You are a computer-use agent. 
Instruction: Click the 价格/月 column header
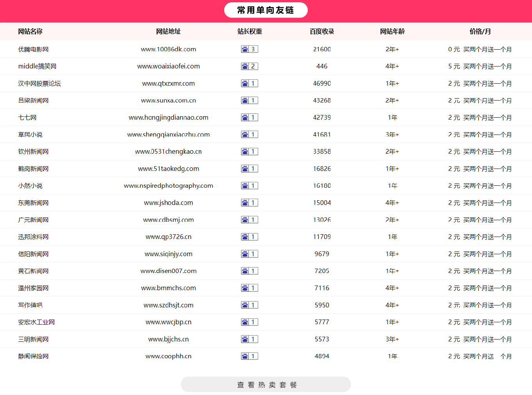pyautogui.click(x=480, y=31)
